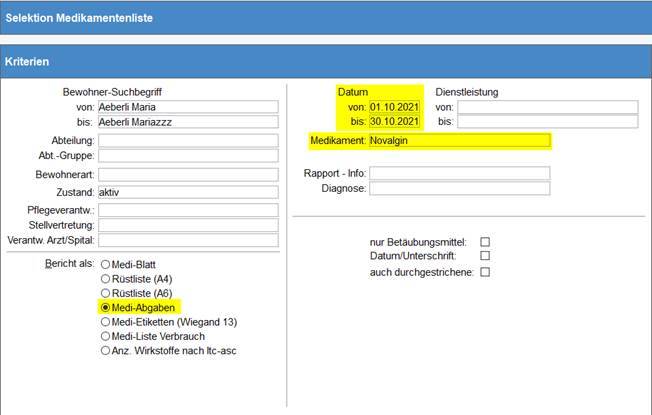The height and width of the screenshot is (415, 652).
Task: Click the Medikament label
Action: 338,141
